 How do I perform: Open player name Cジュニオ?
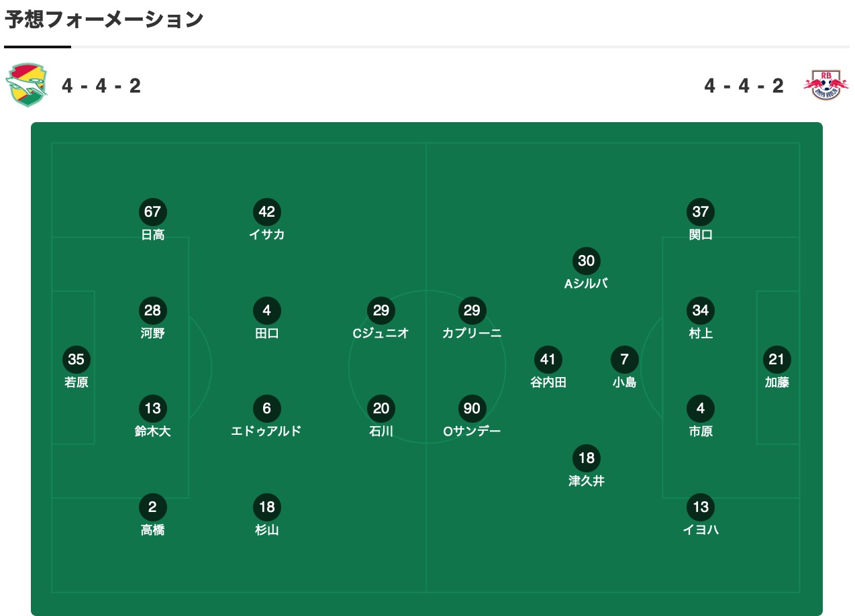coord(381,333)
